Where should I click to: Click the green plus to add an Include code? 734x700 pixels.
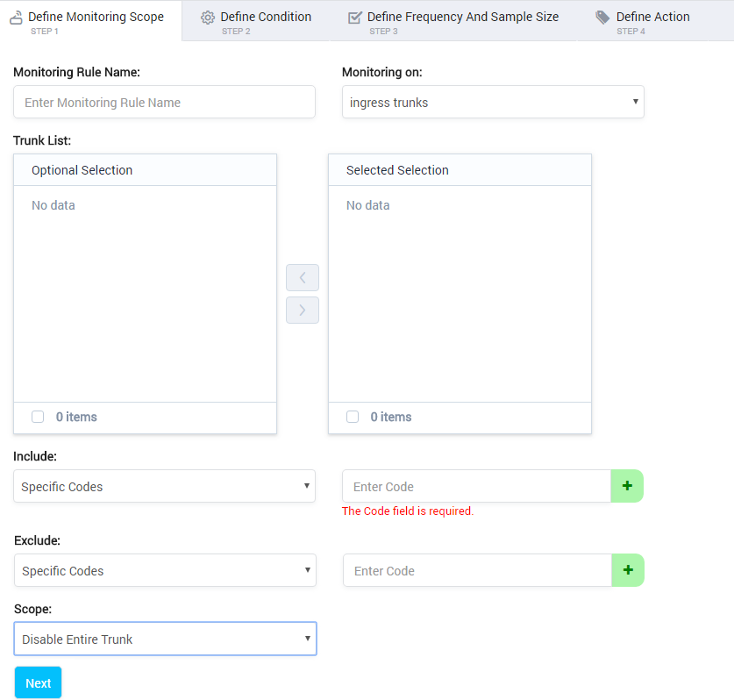point(627,486)
